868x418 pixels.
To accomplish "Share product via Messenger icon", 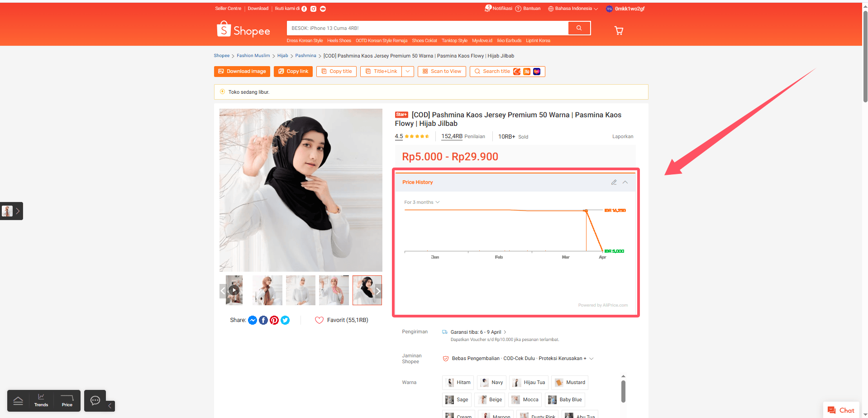I will 253,320.
